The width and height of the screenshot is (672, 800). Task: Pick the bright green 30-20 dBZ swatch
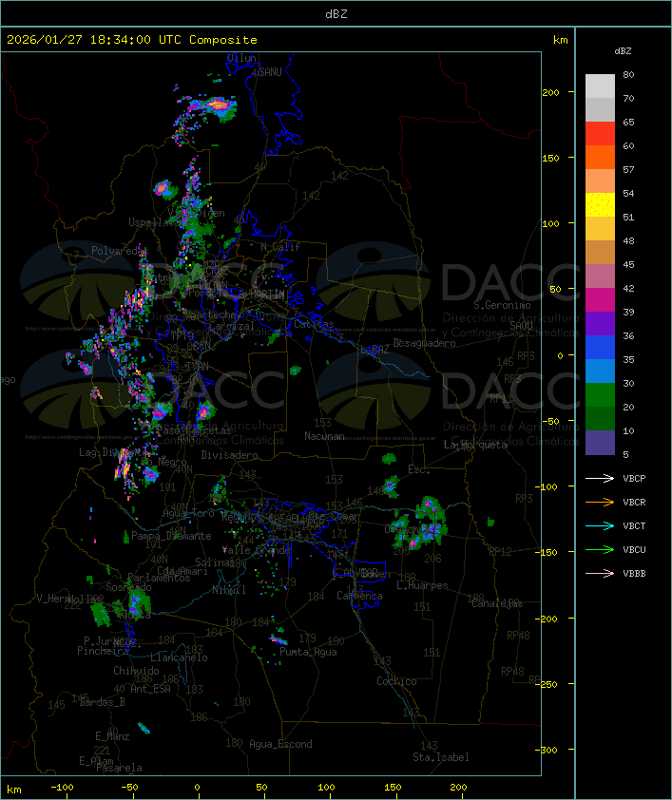point(600,395)
